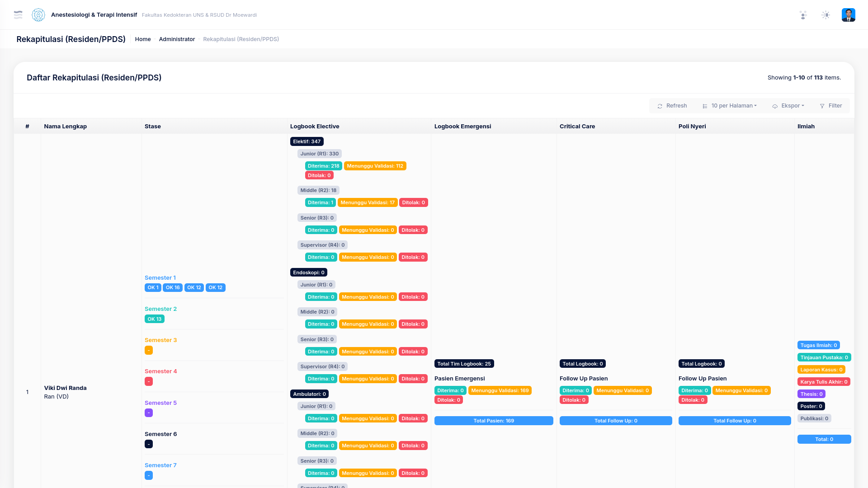The height and width of the screenshot is (488, 868).
Task: Click the Total Pasien: 169 bar
Action: click(x=494, y=421)
